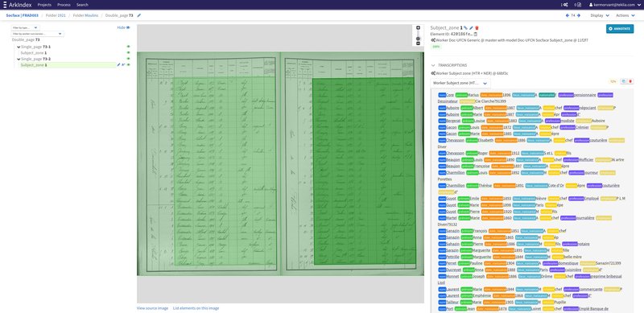Screen dimensions: 644x313
Task: Open List elements on this image link
Action: (x=196, y=308)
